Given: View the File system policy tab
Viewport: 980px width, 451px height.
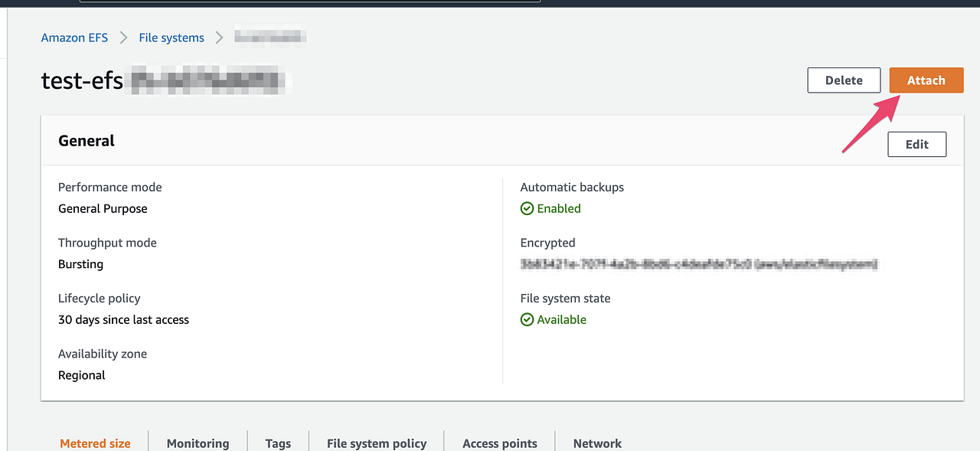Looking at the screenshot, I should (x=376, y=443).
